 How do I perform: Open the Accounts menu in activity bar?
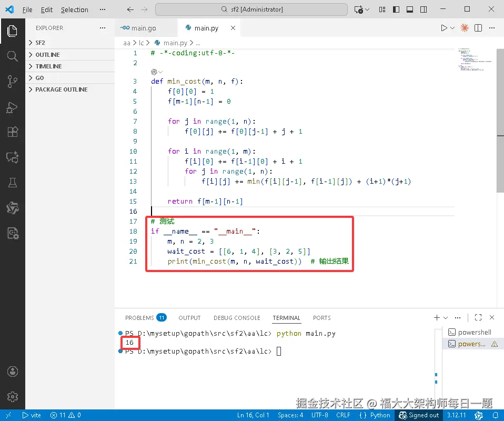[x=12, y=372]
